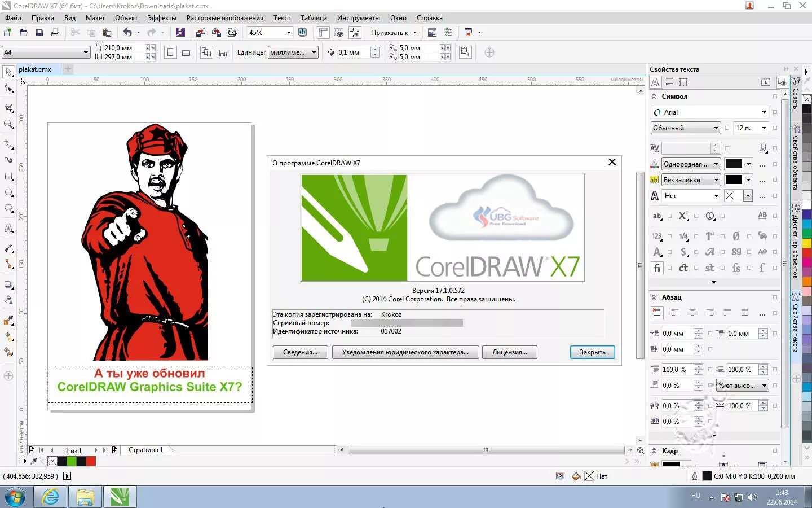Screen dimensions: 812x508
Task: Click the Undo arrow icon
Action: click(127, 33)
